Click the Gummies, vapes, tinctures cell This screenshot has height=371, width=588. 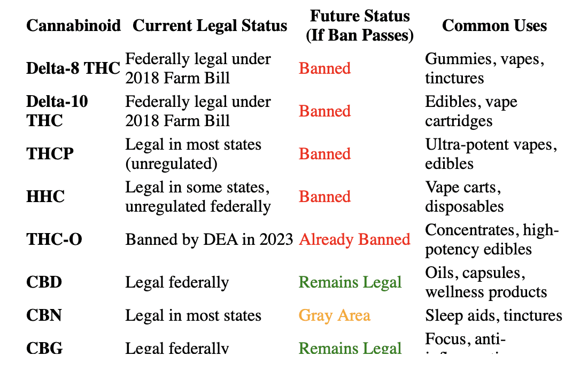484,68
